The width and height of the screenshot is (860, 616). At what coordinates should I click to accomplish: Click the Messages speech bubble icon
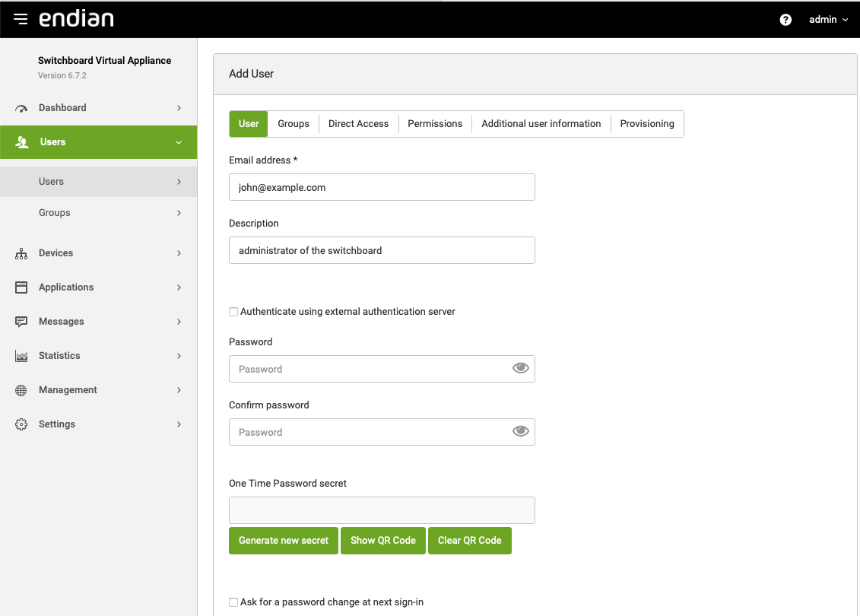point(21,322)
